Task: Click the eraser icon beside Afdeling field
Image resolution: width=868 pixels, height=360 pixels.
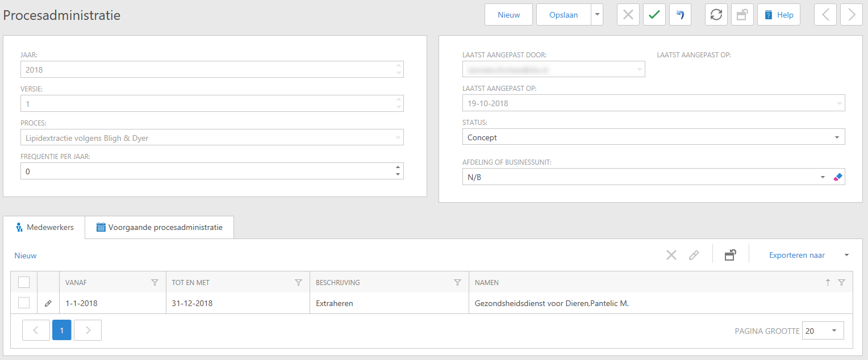Action: pos(838,177)
